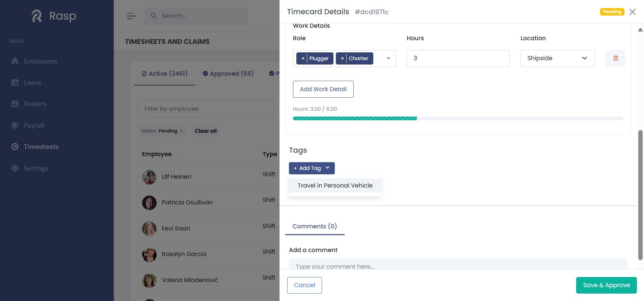
Task: Click the Add Work Detail button
Action: tap(323, 89)
